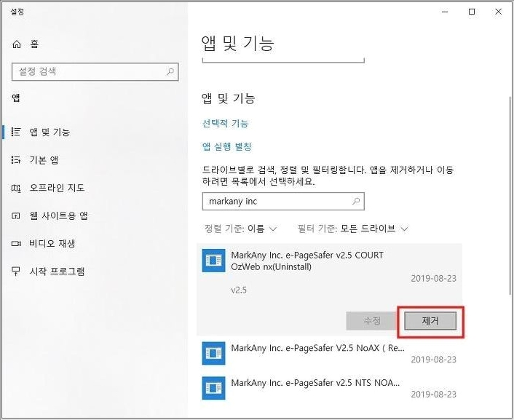Focus the markany inc app search field
This screenshot has height=420, width=514.
click(x=283, y=201)
